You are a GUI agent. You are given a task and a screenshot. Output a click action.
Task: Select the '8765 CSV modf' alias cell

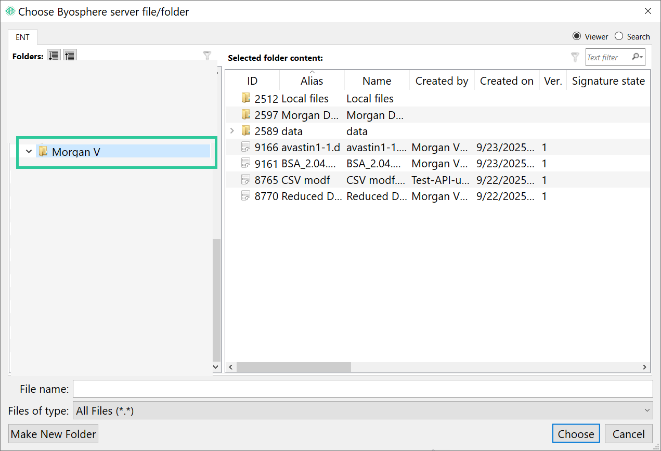tap(306, 180)
